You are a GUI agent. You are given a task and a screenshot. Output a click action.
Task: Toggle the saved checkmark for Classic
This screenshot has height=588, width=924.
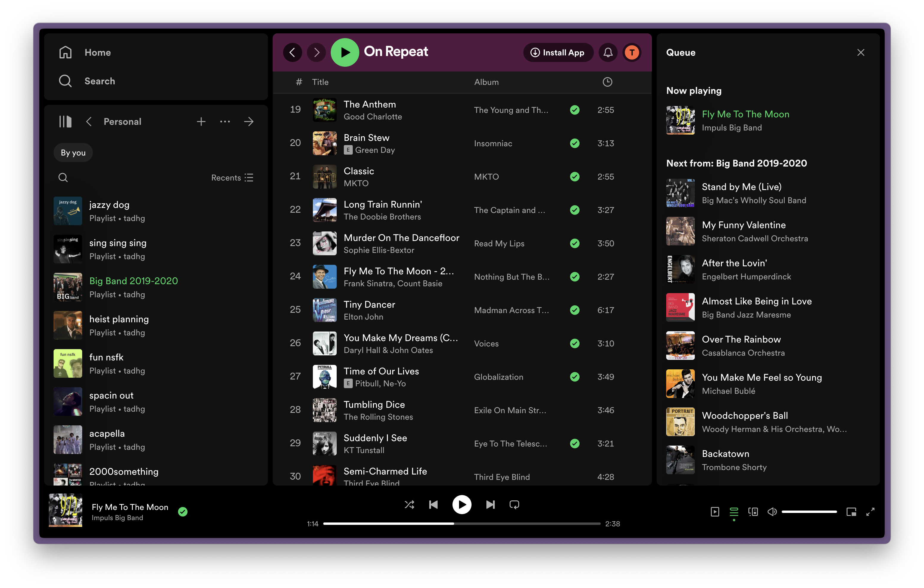point(575,177)
